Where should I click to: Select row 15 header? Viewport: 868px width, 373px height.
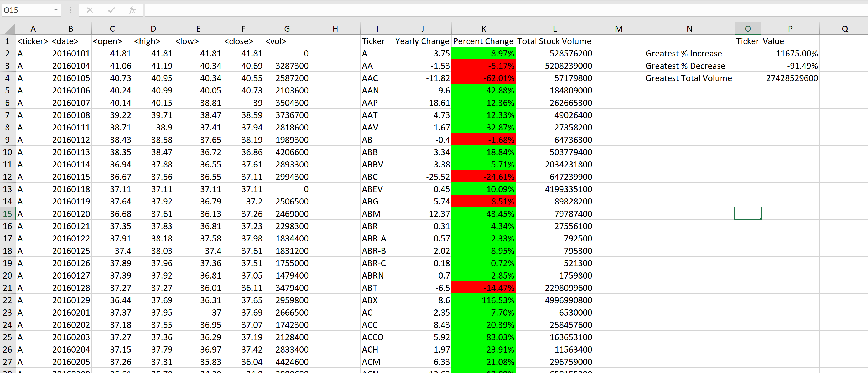click(7, 214)
